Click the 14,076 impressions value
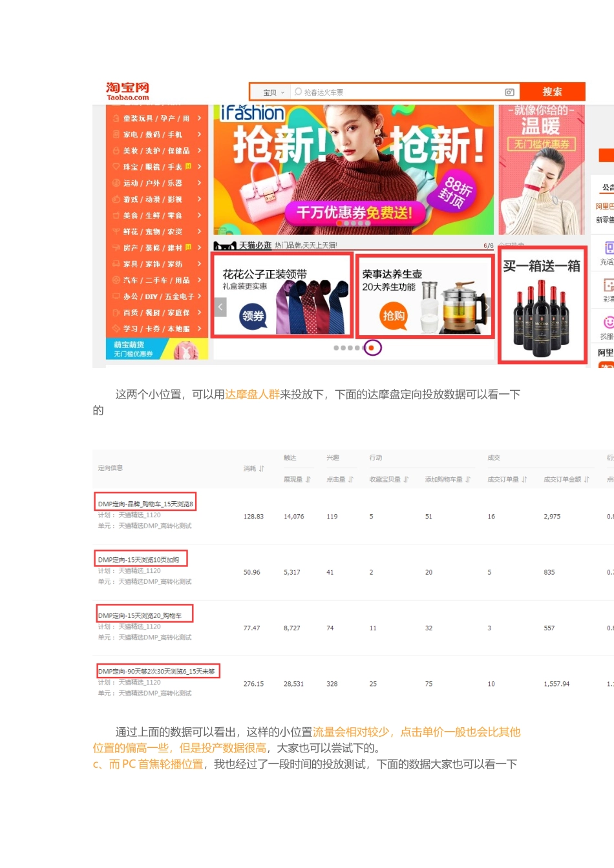 coord(293,517)
